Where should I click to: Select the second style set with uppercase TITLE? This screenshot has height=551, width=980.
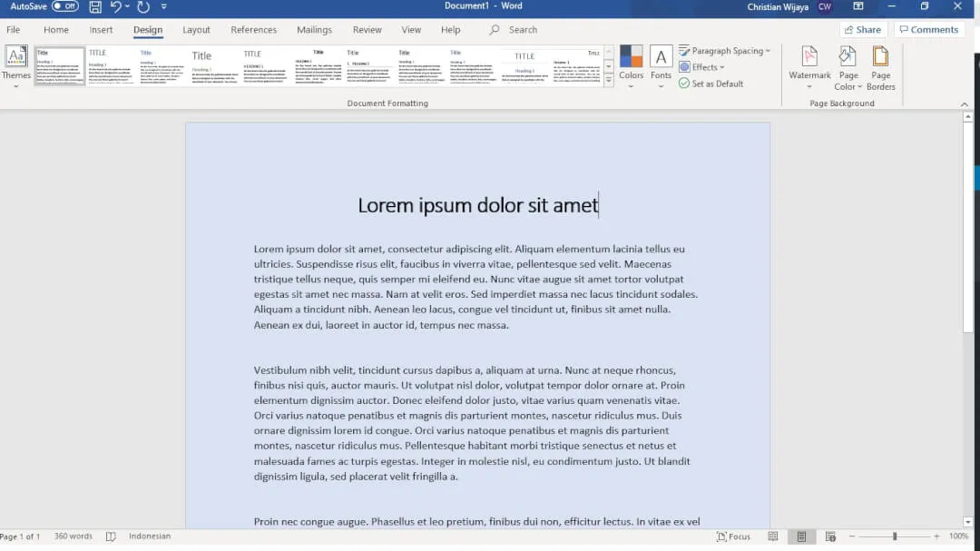[111, 66]
